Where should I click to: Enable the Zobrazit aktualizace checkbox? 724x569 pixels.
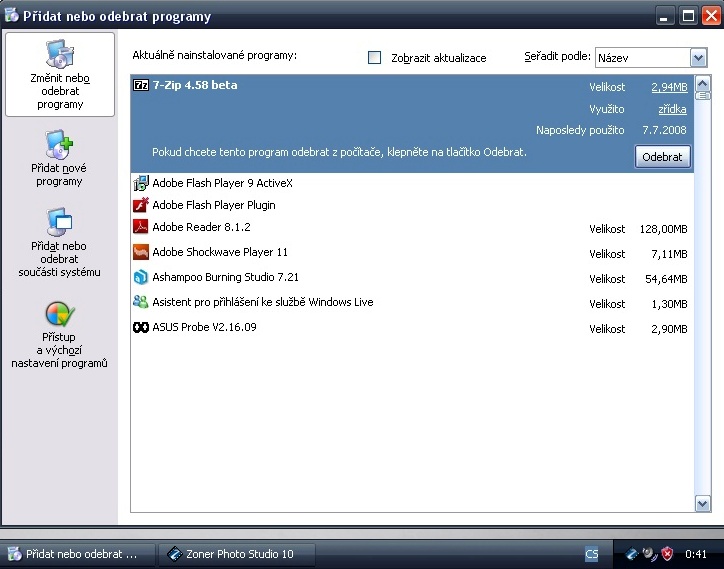point(375,58)
